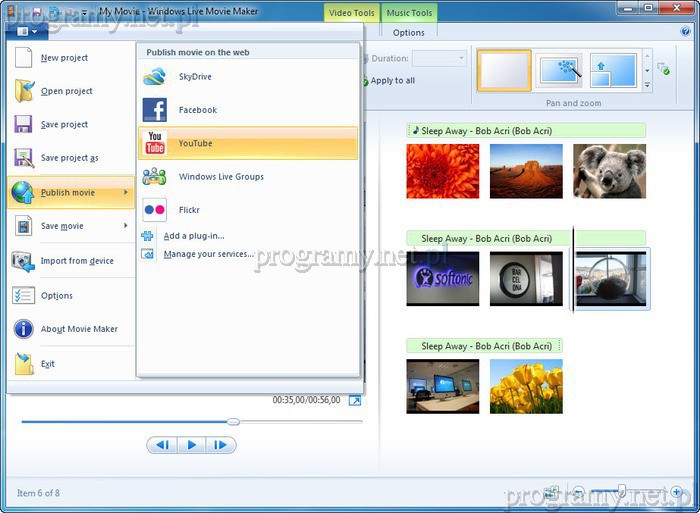Click the Import from device icon
Screen dimensions: 700x513
coord(24,261)
